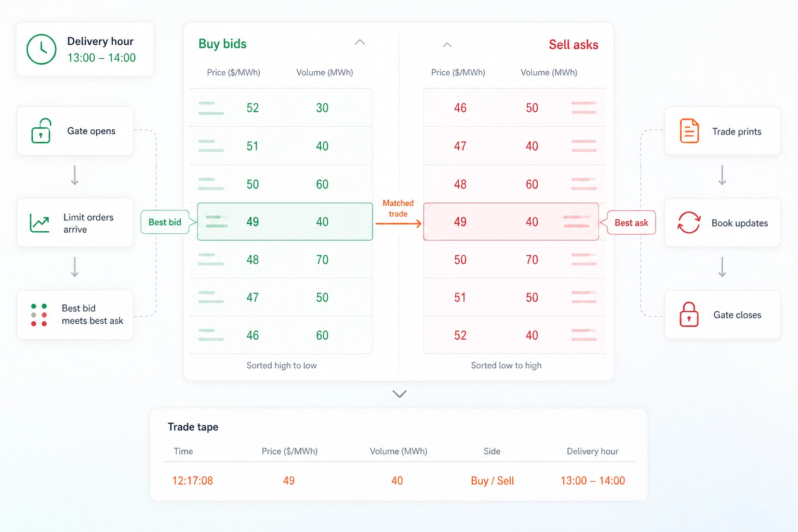The image size is (798, 532).
Task: Click the chart icon for Limit orders arrive
Action: point(39,222)
